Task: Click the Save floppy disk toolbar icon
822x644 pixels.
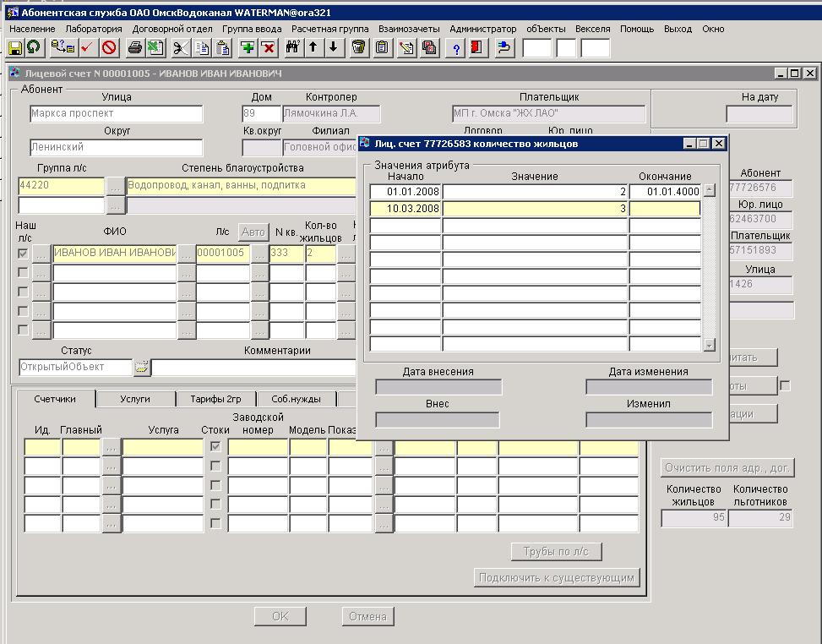Action: pos(14,48)
